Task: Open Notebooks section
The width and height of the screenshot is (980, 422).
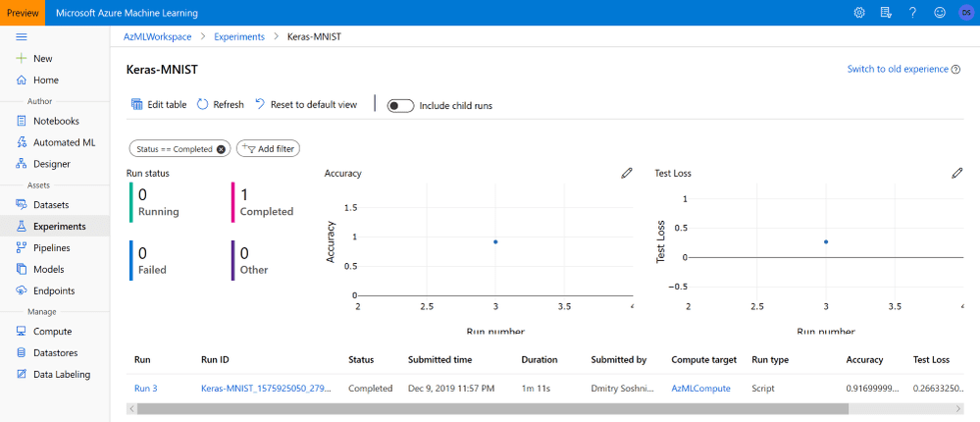Action: point(56,121)
